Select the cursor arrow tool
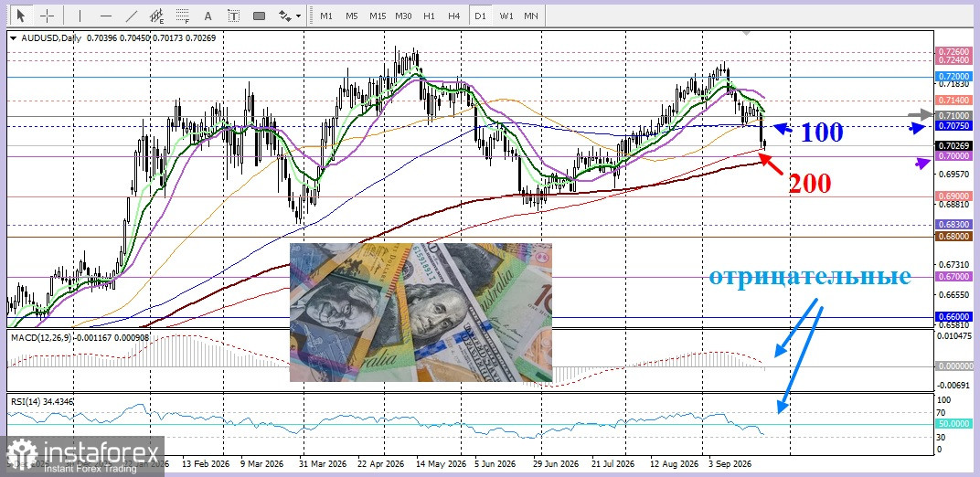The image size is (980, 477). (22, 15)
